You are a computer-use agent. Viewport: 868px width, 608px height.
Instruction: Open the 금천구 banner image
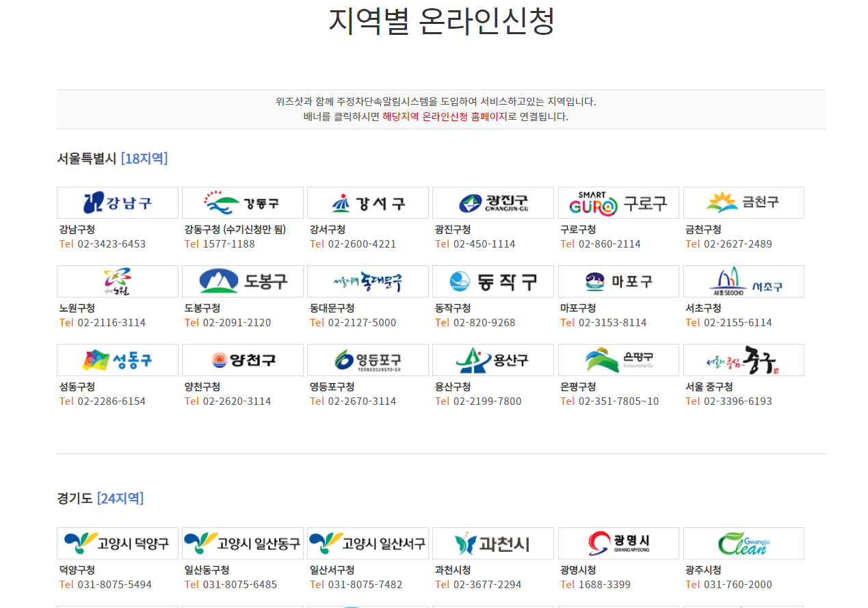(744, 202)
